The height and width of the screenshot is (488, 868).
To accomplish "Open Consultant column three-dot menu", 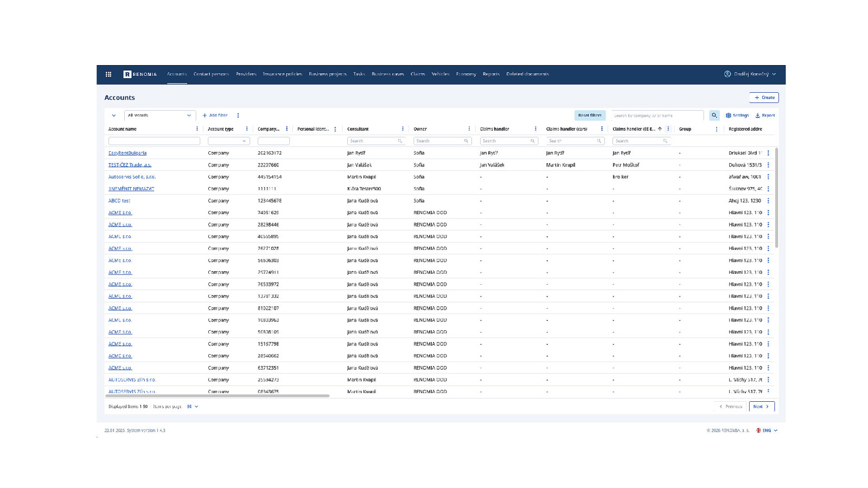I will click(x=403, y=129).
